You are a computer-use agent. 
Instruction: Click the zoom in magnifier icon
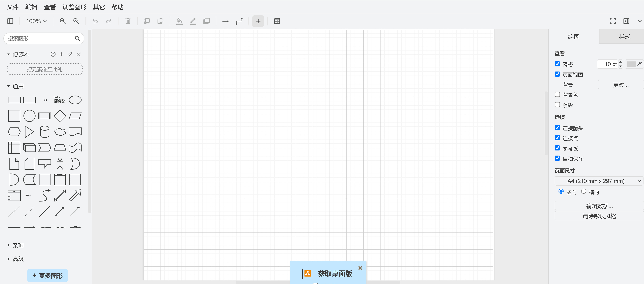[62, 21]
